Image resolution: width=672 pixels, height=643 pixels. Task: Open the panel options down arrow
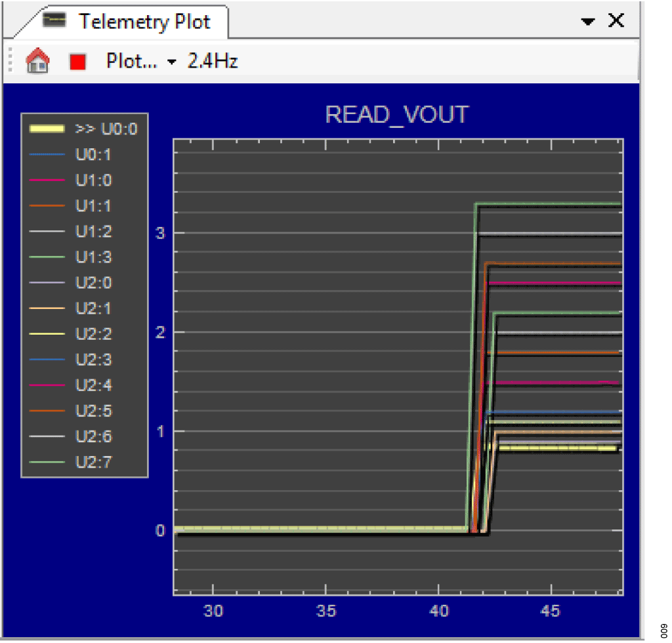coord(588,22)
